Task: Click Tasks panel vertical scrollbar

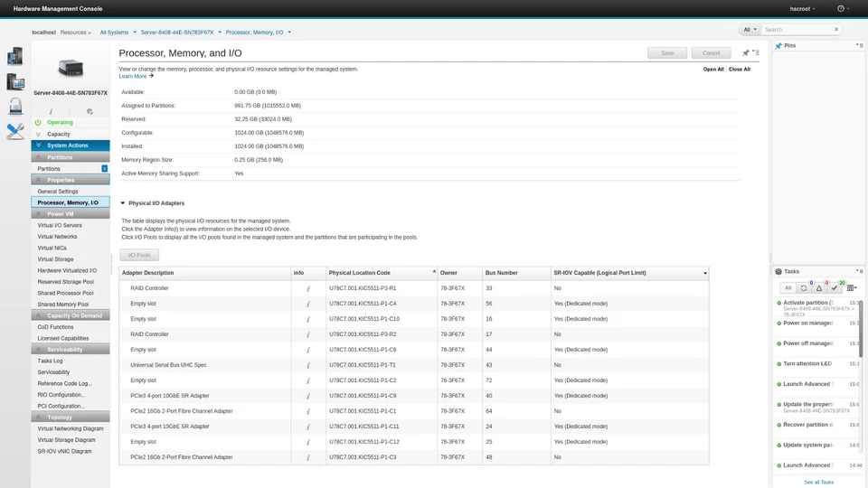Action: pyautogui.click(x=861, y=328)
